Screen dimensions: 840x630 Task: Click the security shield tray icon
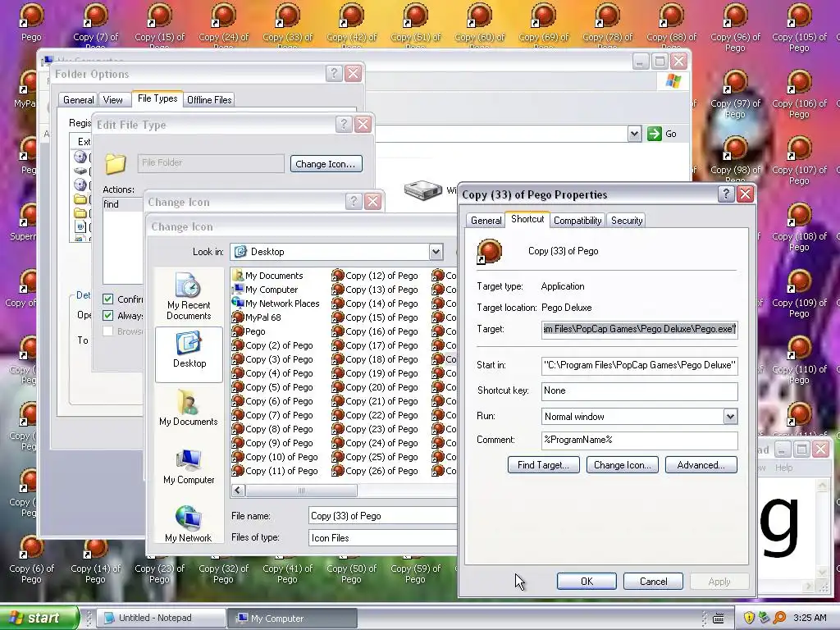tap(749, 618)
